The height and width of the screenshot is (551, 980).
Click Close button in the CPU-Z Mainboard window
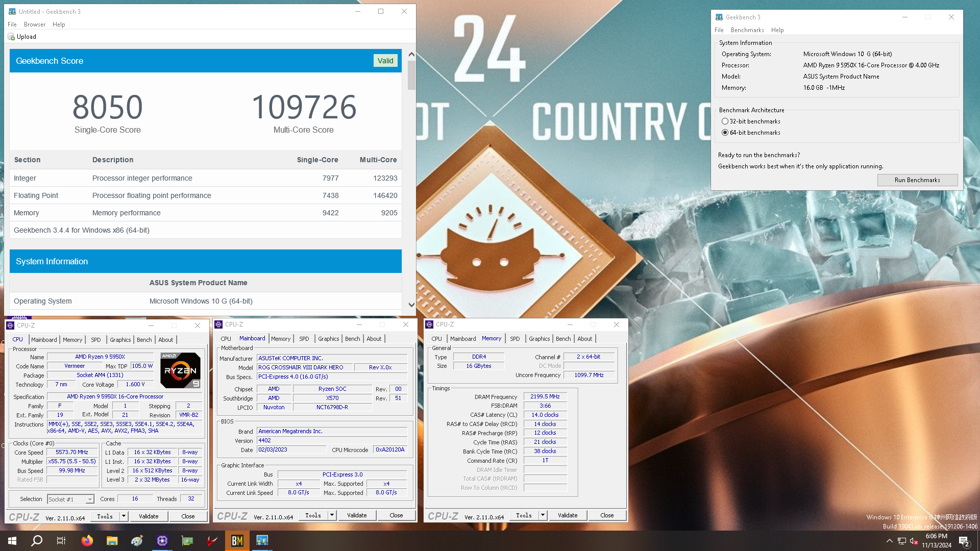pyautogui.click(x=396, y=515)
